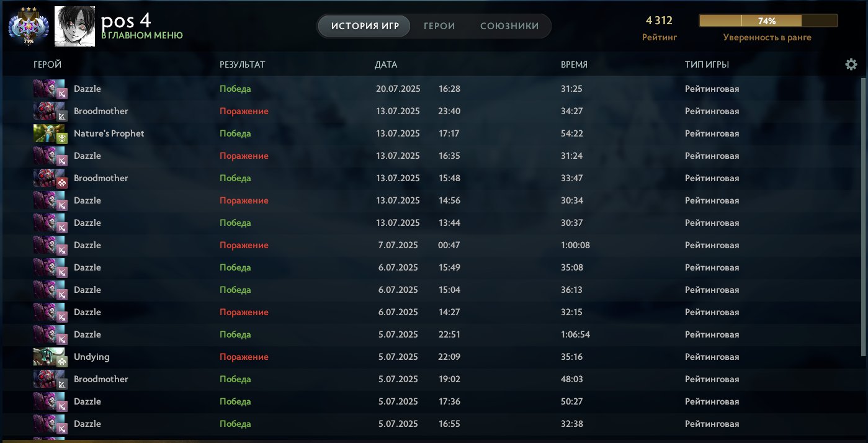This screenshot has width=868, height=443.
Task: Click the Дата column header
Action: (386, 65)
